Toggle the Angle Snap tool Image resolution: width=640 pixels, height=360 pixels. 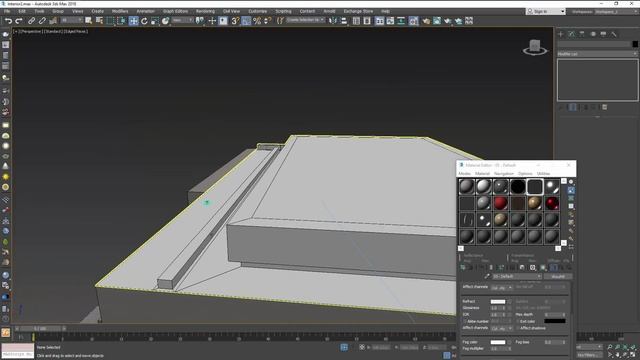[246, 21]
